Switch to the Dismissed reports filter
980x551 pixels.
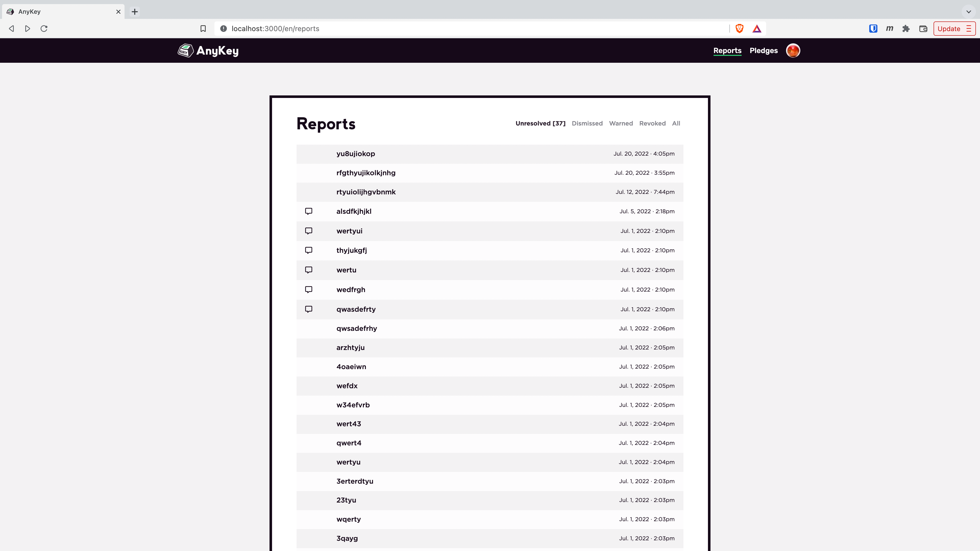pos(587,123)
